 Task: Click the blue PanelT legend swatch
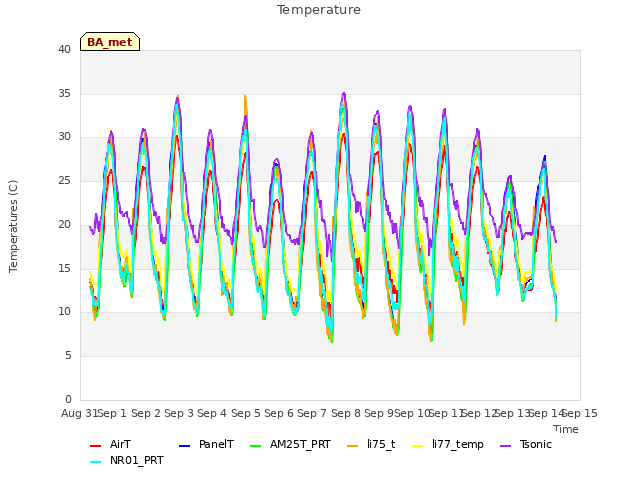tap(184, 446)
